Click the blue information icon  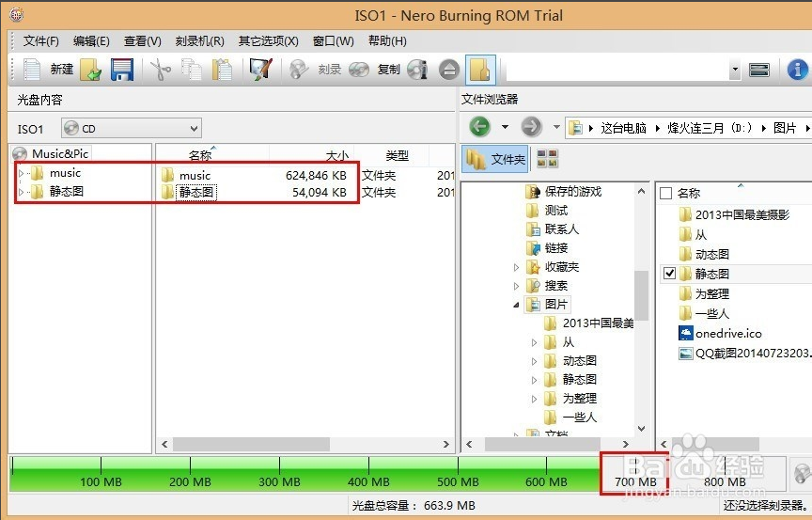797,70
